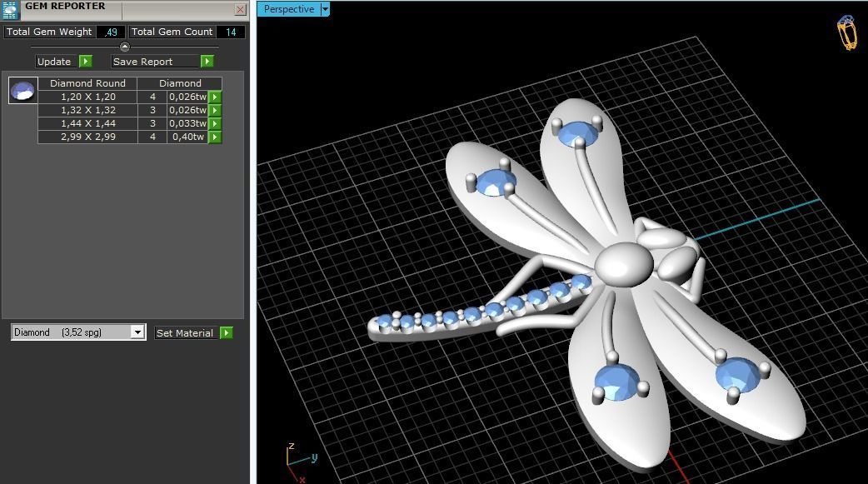
Task: Click the XYZ axis indicator in viewport
Action: (302, 462)
